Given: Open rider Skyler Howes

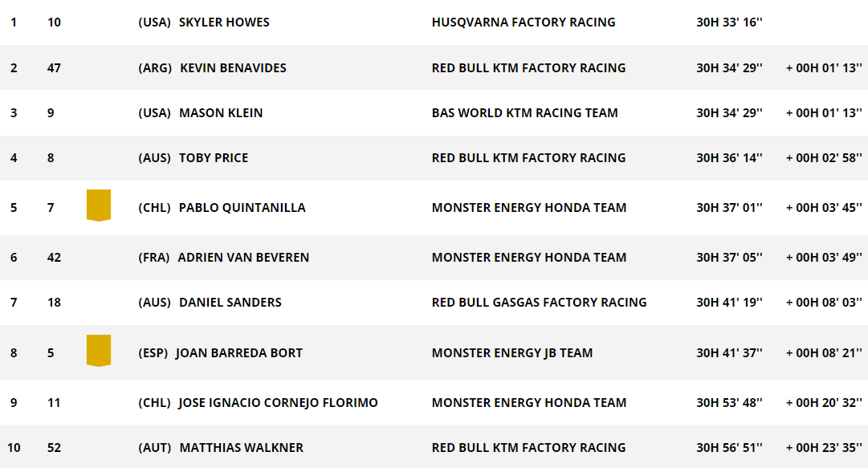Looking at the screenshot, I should (224, 22).
